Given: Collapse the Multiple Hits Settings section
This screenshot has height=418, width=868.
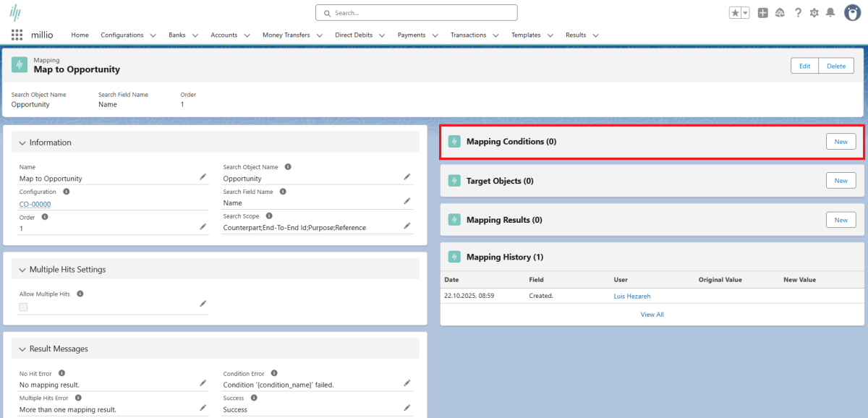Looking at the screenshot, I should coord(22,270).
